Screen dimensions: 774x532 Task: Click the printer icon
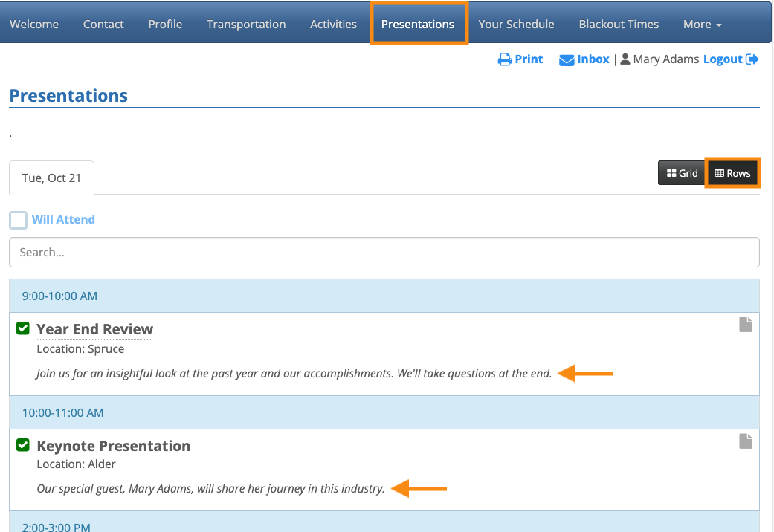(505, 59)
